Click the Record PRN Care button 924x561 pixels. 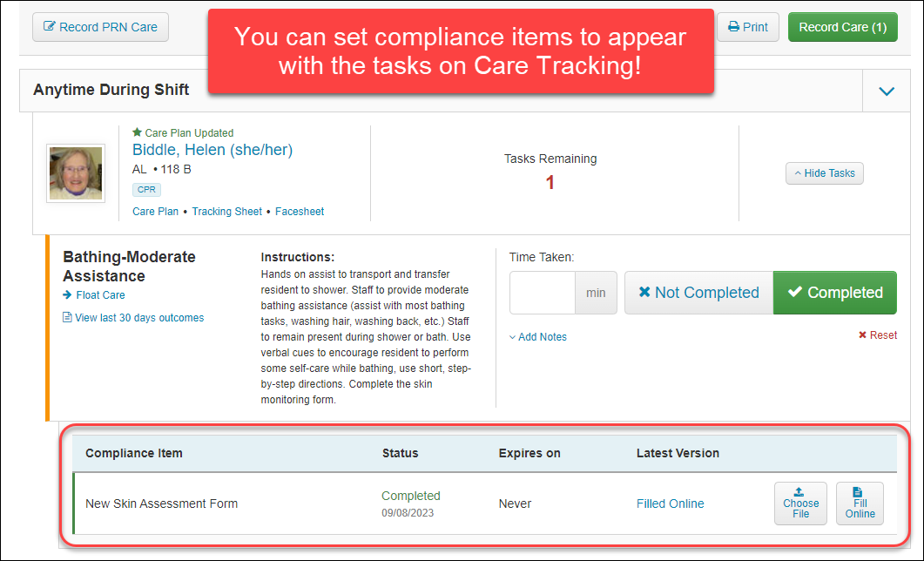[x=100, y=27]
